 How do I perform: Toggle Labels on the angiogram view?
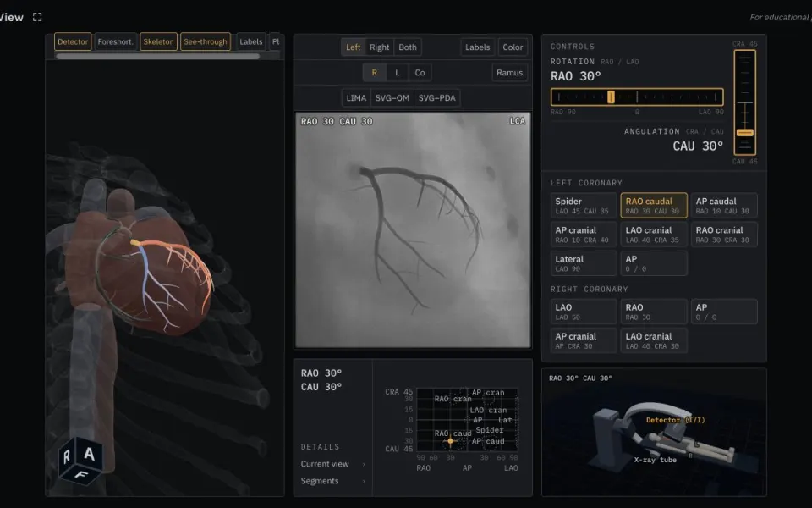coord(477,47)
